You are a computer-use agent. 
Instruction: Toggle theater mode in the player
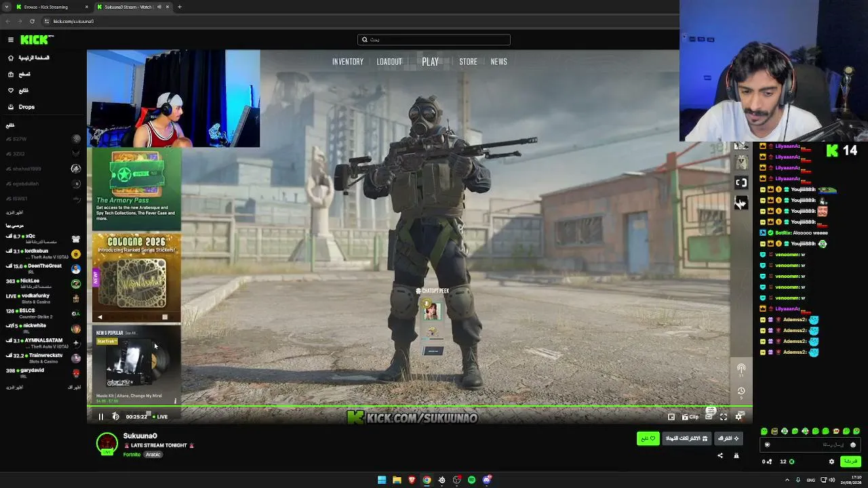(x=709, y=417)
